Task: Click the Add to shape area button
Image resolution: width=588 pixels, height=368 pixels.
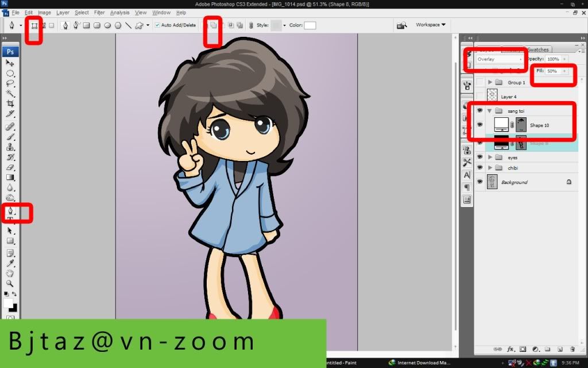Action: [214, 25]
